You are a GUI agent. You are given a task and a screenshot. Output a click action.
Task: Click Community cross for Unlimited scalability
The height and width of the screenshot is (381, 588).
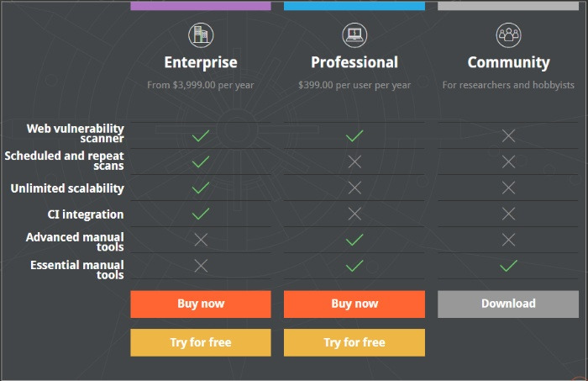[508, 188]
